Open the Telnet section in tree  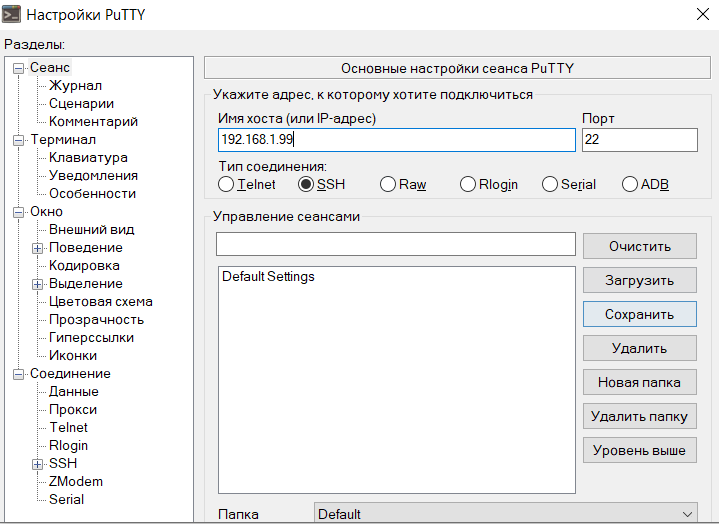pos(68,427)
